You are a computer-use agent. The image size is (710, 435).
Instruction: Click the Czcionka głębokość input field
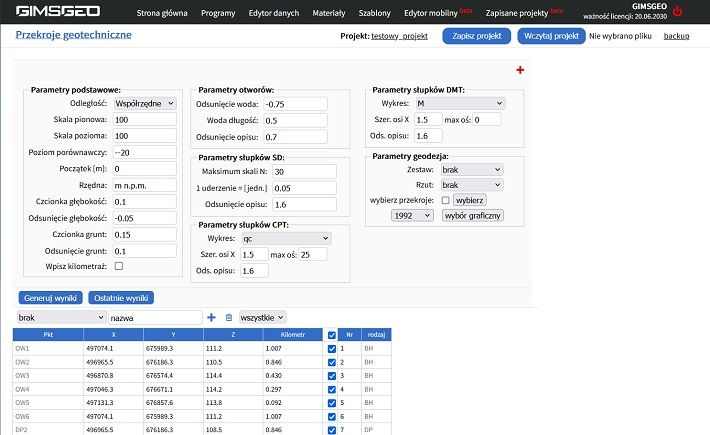coord(144,201)
